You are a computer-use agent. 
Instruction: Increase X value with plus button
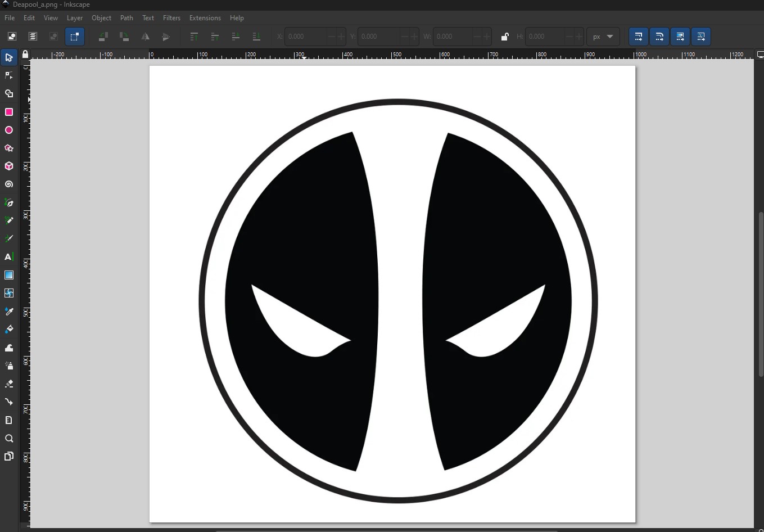tap(341, 37)
